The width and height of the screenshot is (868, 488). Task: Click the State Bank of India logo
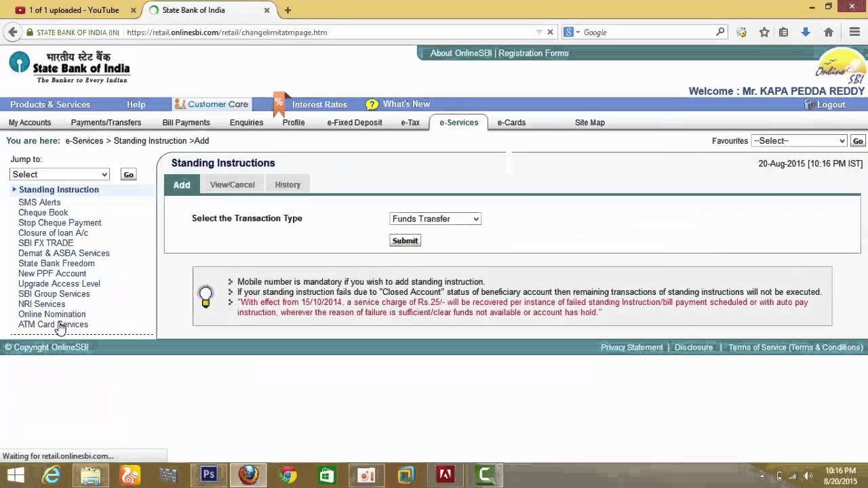(69, 67)
